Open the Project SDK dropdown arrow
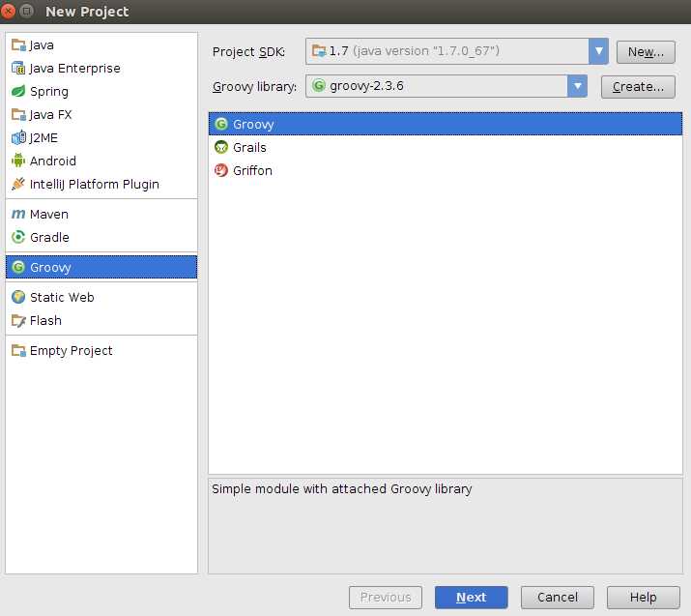 pyautogui.click(x=598, y=51)
